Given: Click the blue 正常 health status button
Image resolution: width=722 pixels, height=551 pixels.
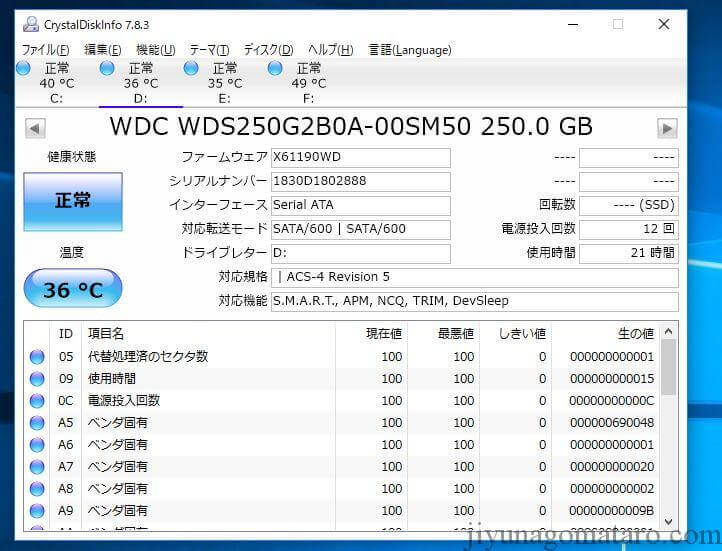Looking at the screenshot, I should coord(73,202).
